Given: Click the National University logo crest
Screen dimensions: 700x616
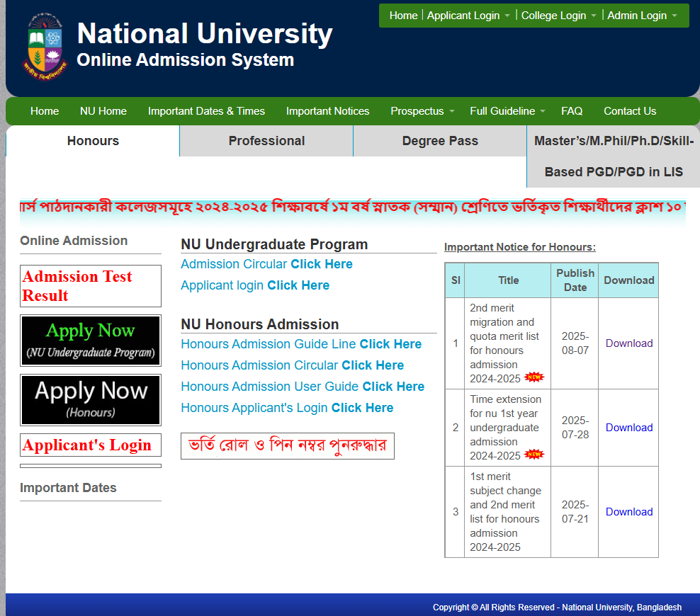Looking at the screenshot, I should 45,47.
